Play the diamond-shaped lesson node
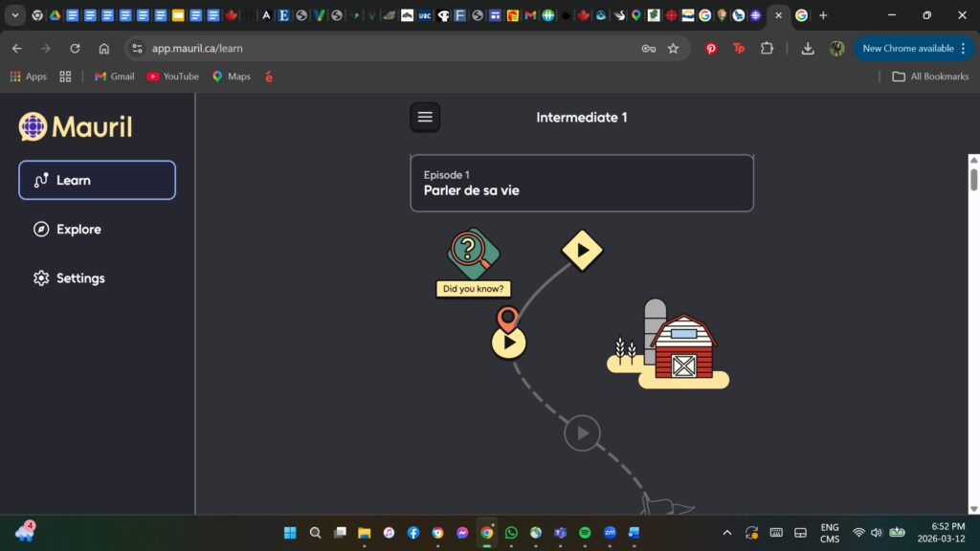This screenshot has width=980, height=551. pyautogui.click(x=582, y=250)
